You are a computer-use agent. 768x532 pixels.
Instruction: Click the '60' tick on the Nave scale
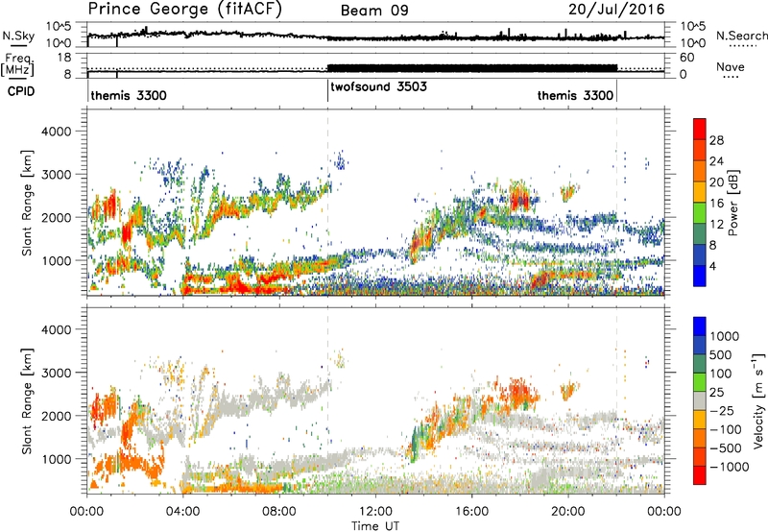click(687, 58)
